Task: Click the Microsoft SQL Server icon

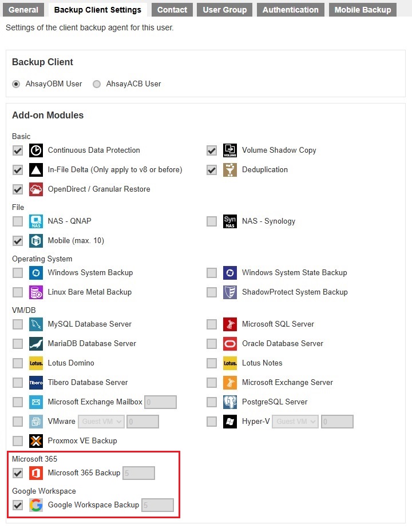Action: click(x=230, y=324)
